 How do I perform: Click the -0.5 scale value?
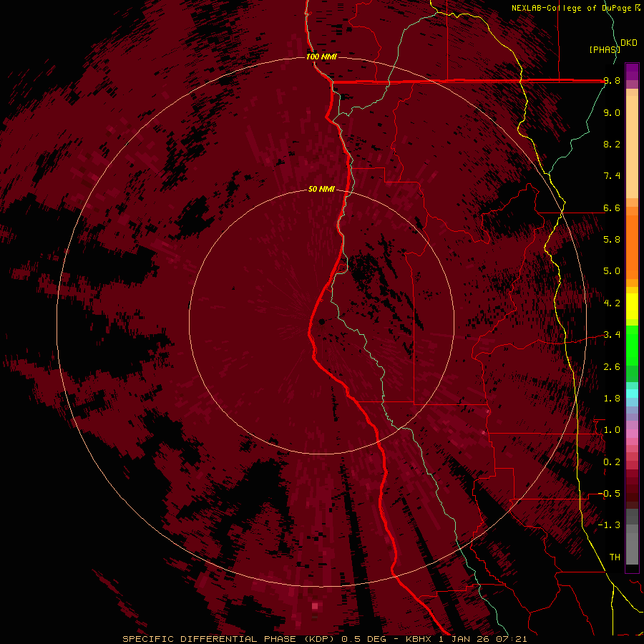click(x=609, y=494)
